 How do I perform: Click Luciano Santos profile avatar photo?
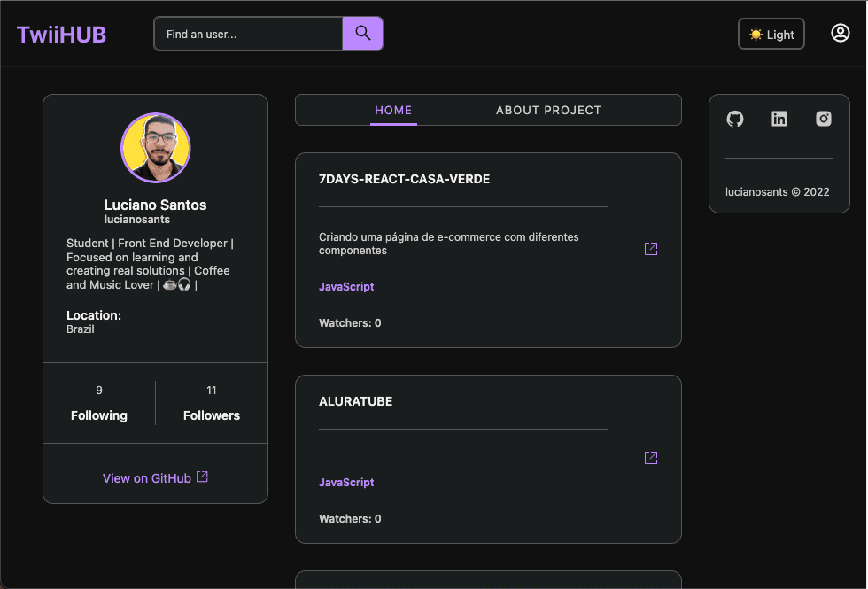155,148
